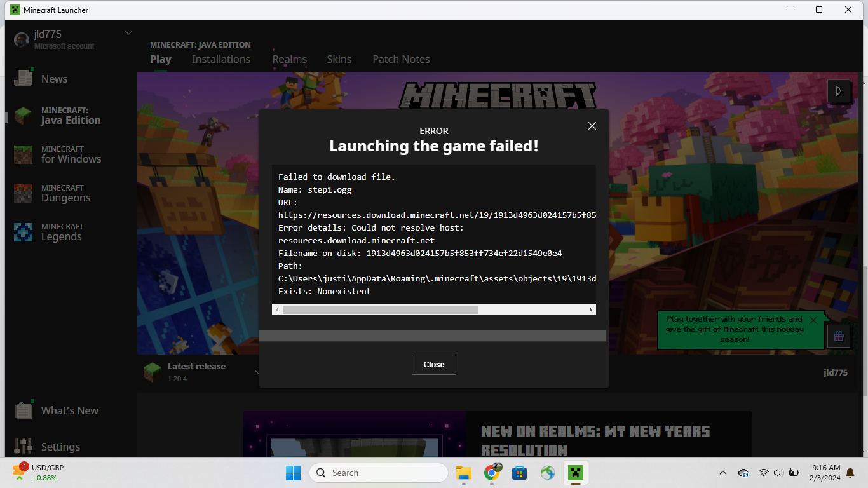Open Minecraft Dungeons from sidebar

pyautogui.click(x=65, y=193)
